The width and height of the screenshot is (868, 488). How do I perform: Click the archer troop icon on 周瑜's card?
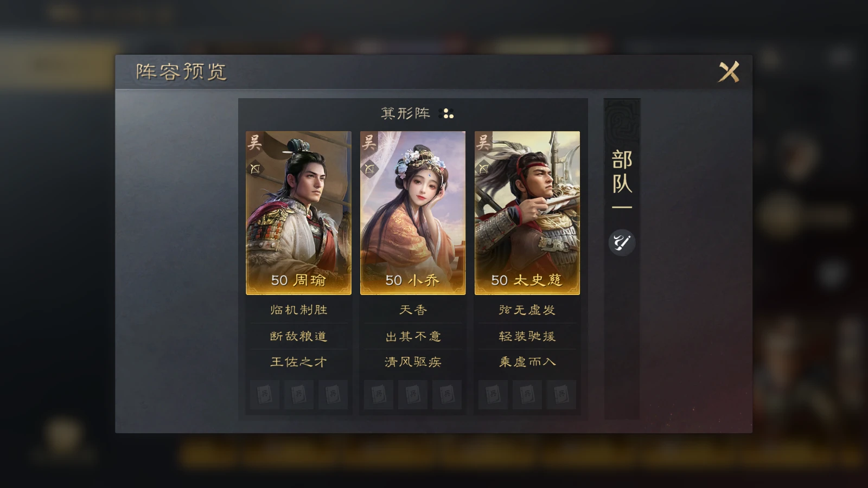(x=254, y=169)
